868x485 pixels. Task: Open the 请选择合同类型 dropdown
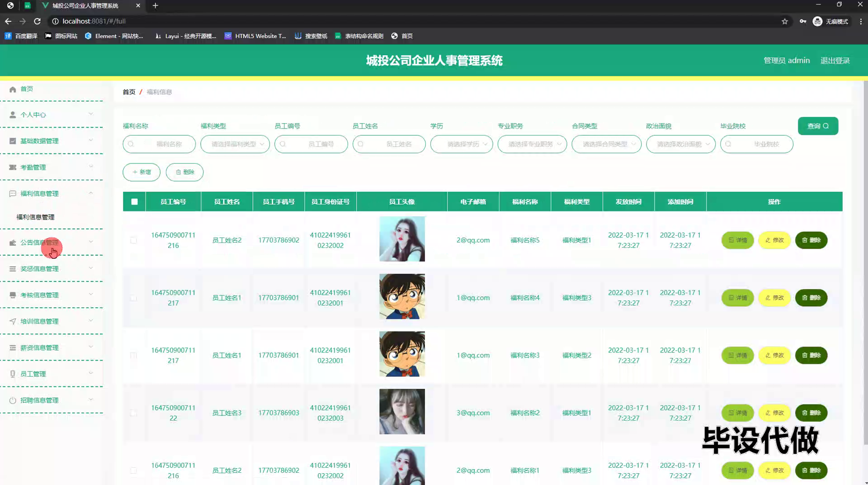(606, 144)
